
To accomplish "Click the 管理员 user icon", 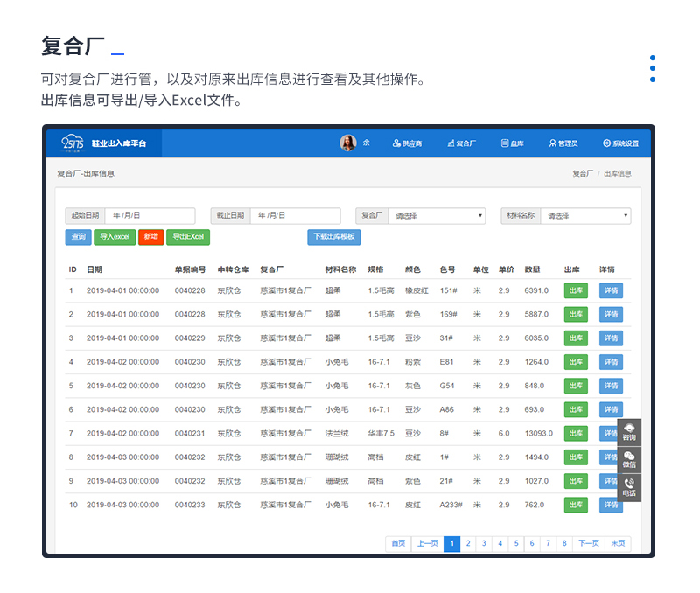I will tap(552, 143).
